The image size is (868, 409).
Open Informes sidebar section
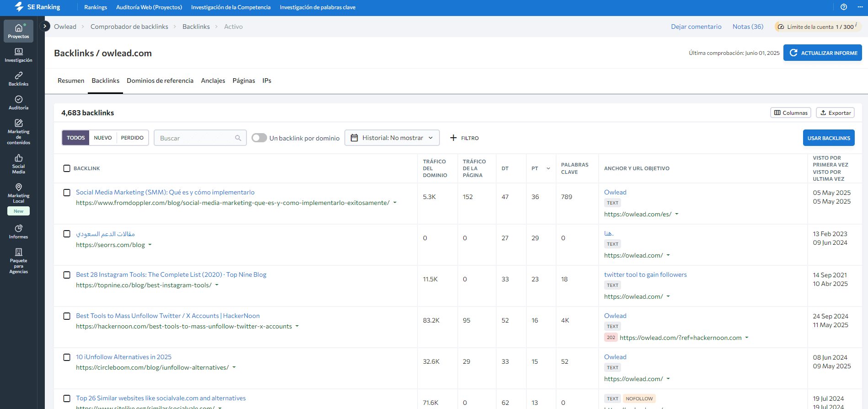[18, 231]
